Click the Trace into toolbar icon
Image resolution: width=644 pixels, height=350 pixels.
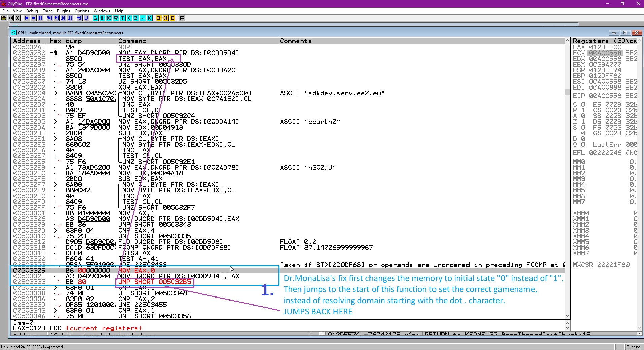click(63, 18)
